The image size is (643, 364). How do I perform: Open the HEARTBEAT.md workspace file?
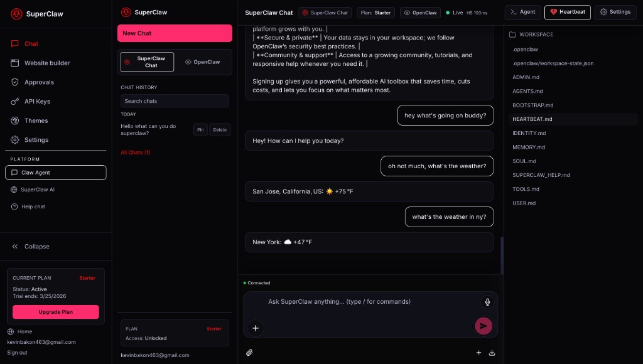pyautogui.click(x=532, y=119)
